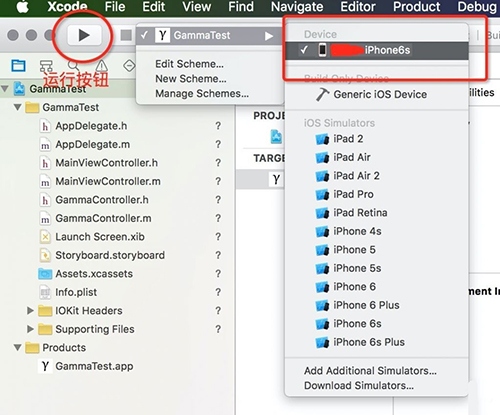Choose Edit Scheme… option
Viewport: 500px width, 415px height.
tap(189, 64)
